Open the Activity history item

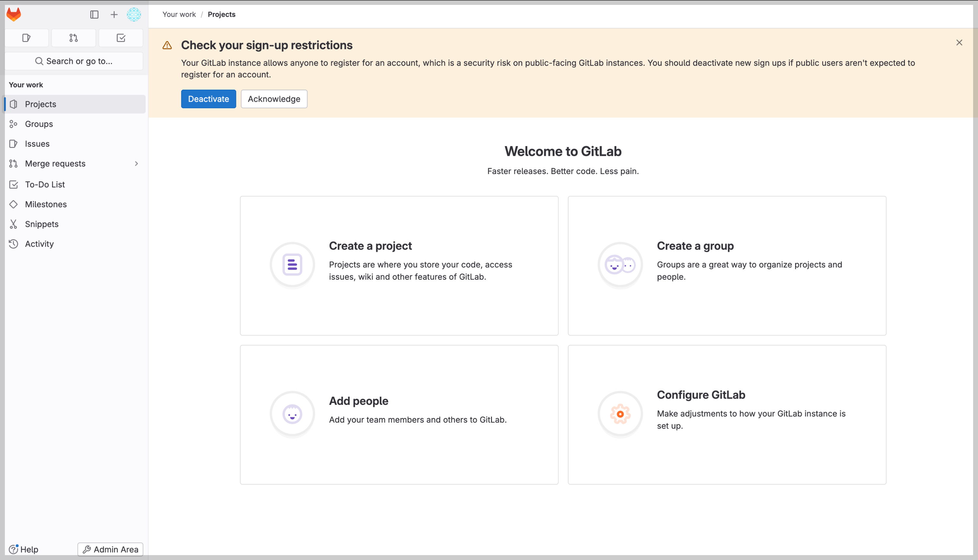pyautogui.click(x=39, y=244)
